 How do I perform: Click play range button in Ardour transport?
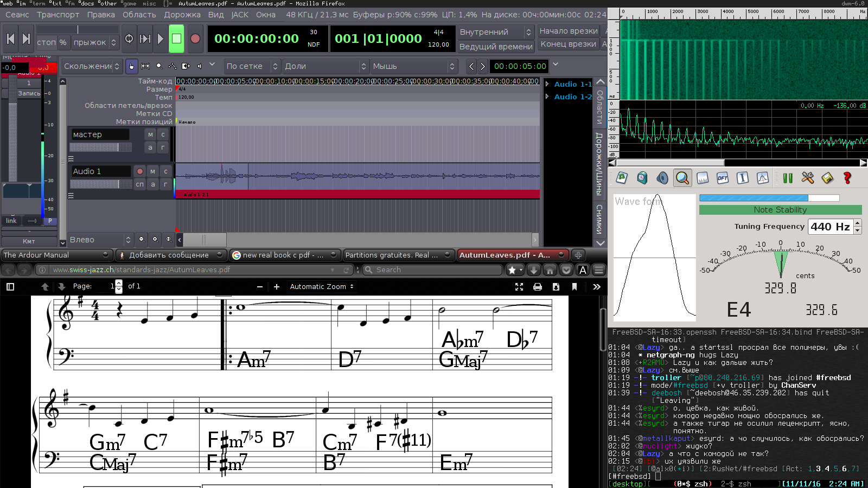[145, 38]
